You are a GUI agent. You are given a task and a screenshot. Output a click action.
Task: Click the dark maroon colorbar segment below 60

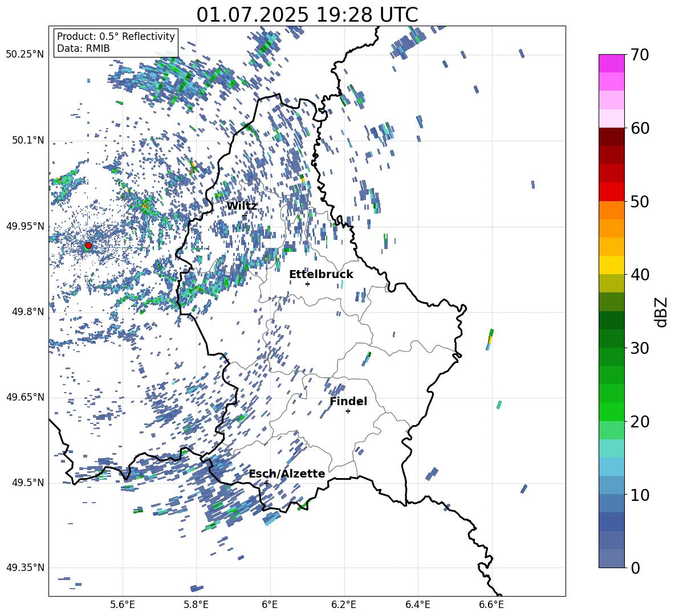click(612, 137)
